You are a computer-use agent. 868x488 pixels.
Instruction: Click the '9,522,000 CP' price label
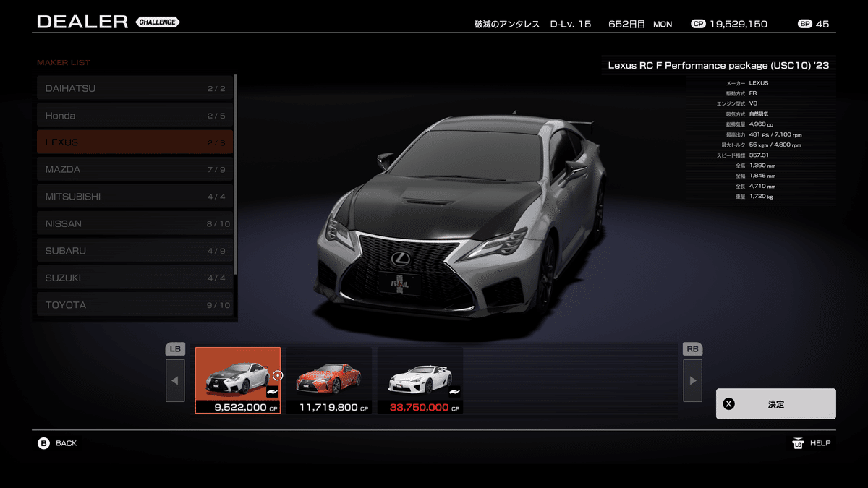pos(246,408)
